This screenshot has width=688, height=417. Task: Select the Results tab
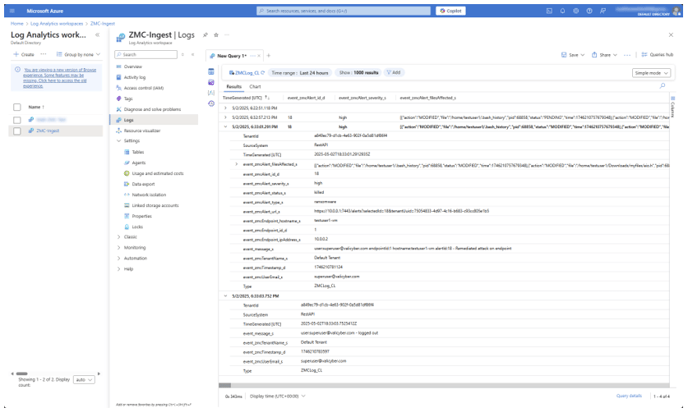[234, 87]
